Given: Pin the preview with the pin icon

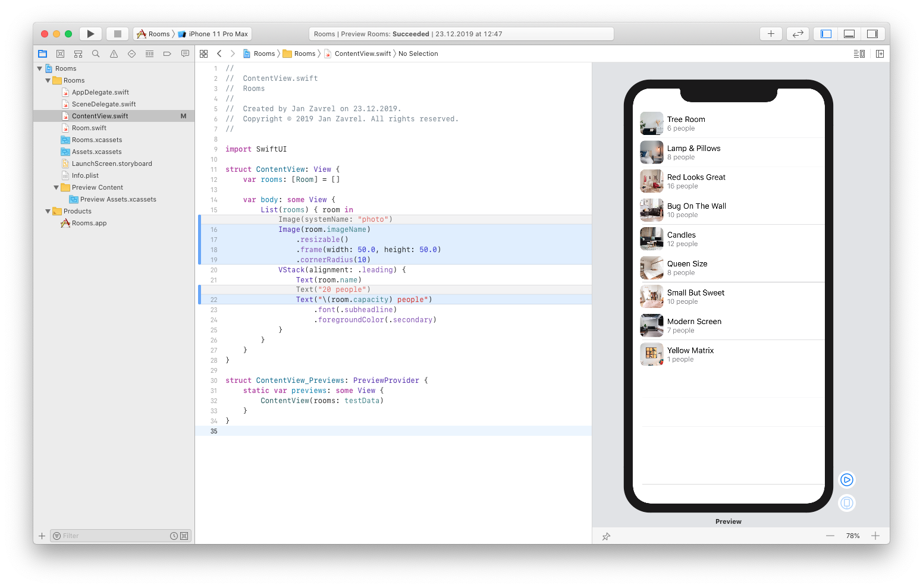Looking at the screenshot, I should (606, 536).
